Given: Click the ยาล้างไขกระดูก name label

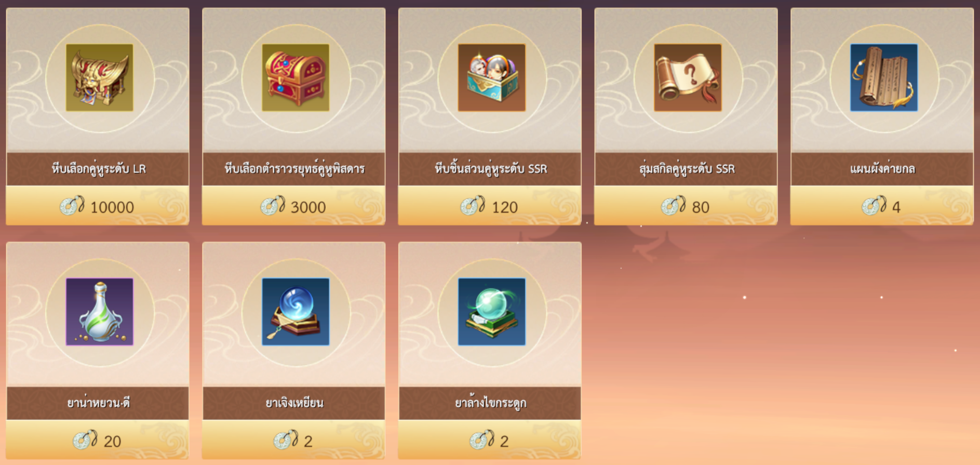Looking at the screenshot, I should click(491, 403).
